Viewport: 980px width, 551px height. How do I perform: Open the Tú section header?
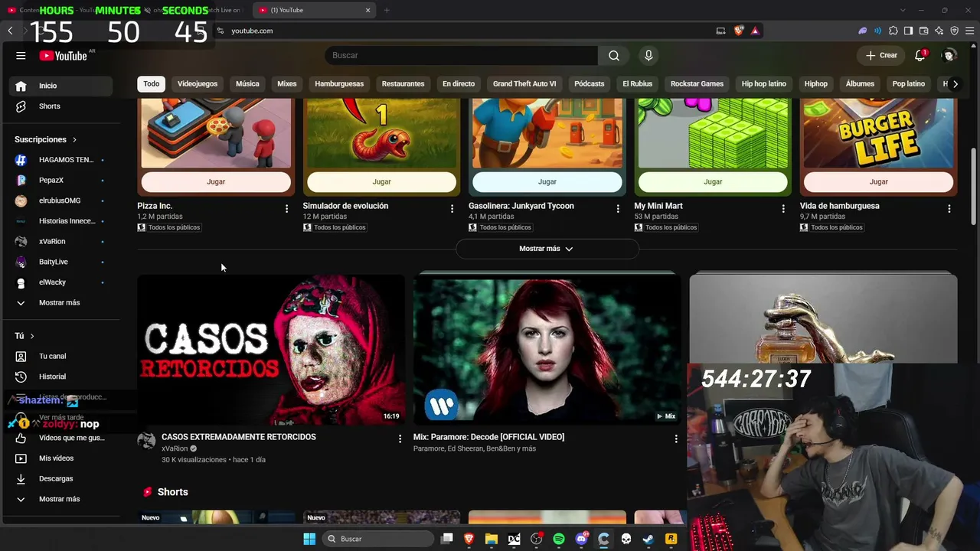[x=24, y=336]
